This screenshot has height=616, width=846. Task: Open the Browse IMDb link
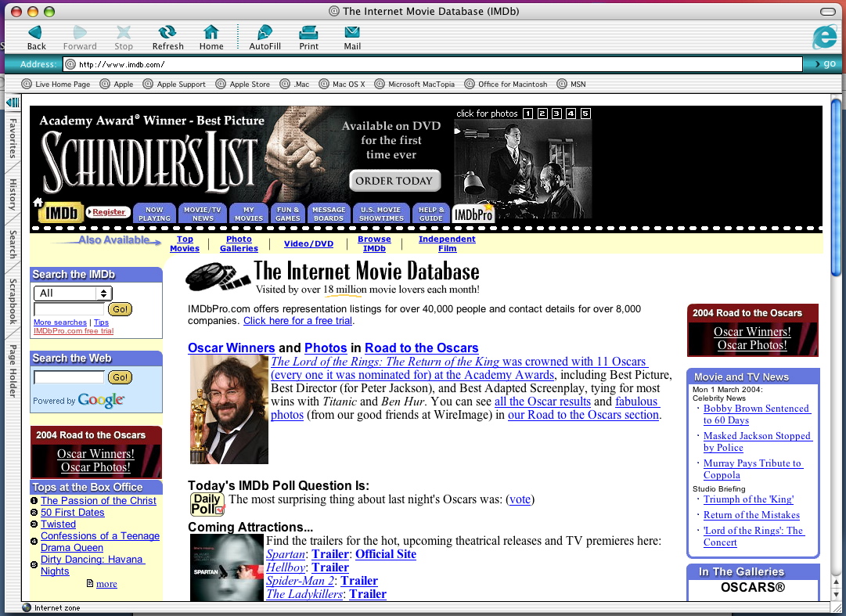374,243
